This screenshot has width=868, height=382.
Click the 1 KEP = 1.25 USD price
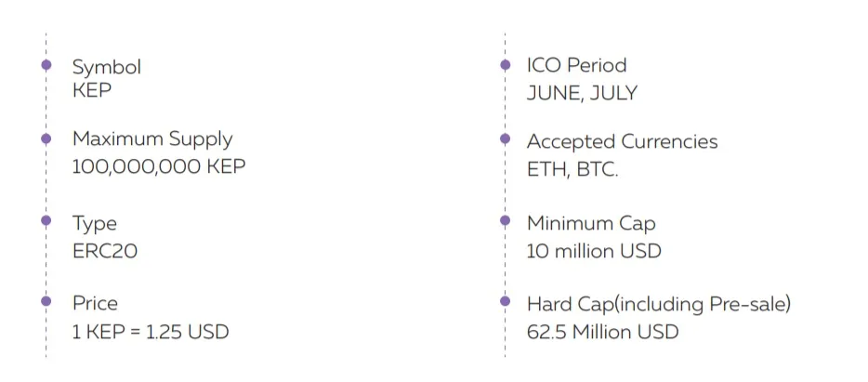pyautogui.click(x=151, y=332)
